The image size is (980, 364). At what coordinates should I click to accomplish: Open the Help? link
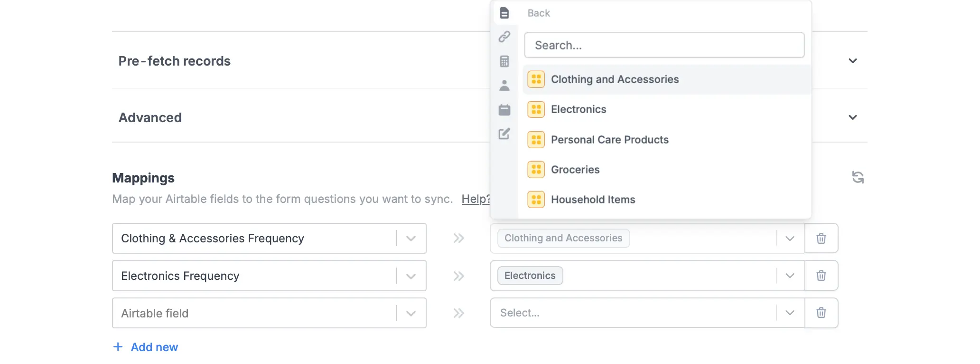(x=476, y=199)
